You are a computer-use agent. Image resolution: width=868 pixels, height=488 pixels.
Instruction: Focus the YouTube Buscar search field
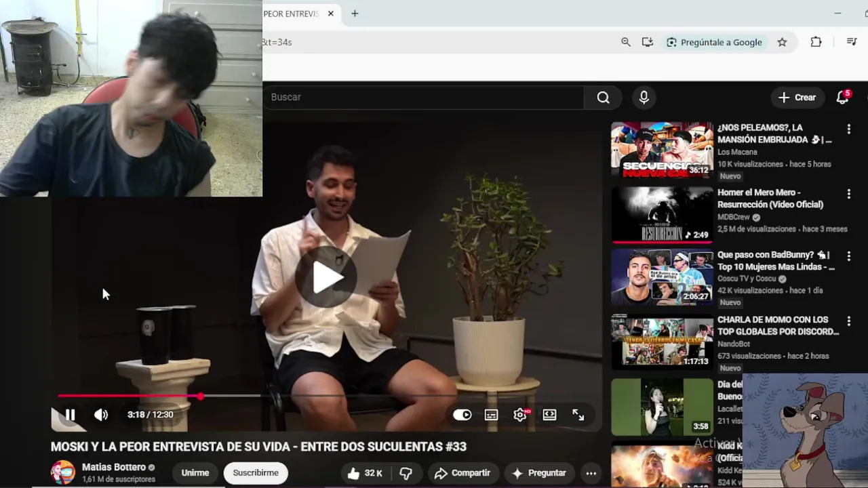coord(423,97)
